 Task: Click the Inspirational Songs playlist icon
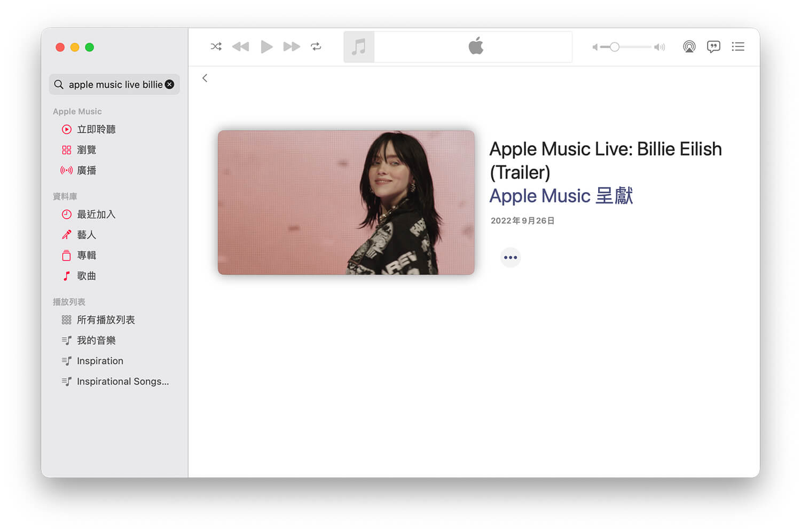pos(66,382)
